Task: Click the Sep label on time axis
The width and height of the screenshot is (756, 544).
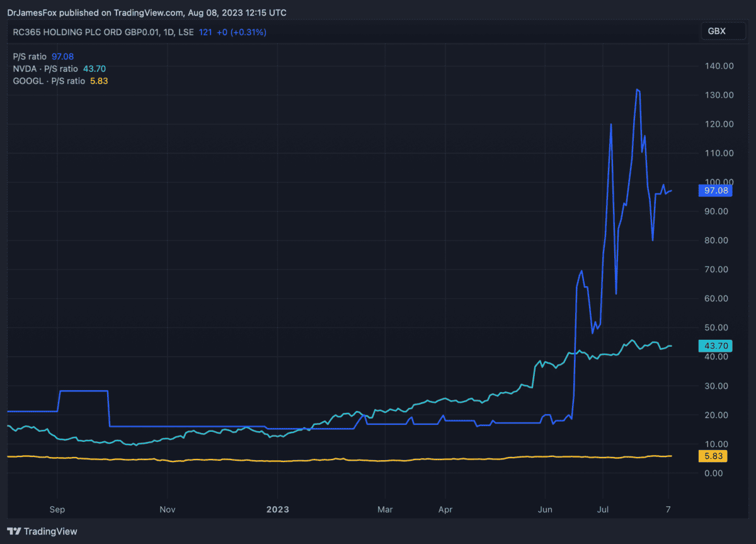Action: pyautogui.click(x=57, y=508)
